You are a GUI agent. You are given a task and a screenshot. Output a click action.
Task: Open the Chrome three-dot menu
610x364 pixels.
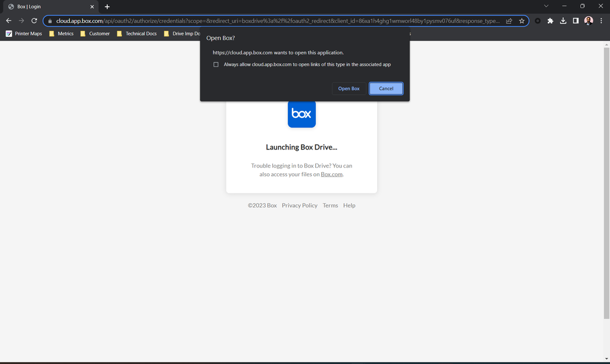point(601,20)
